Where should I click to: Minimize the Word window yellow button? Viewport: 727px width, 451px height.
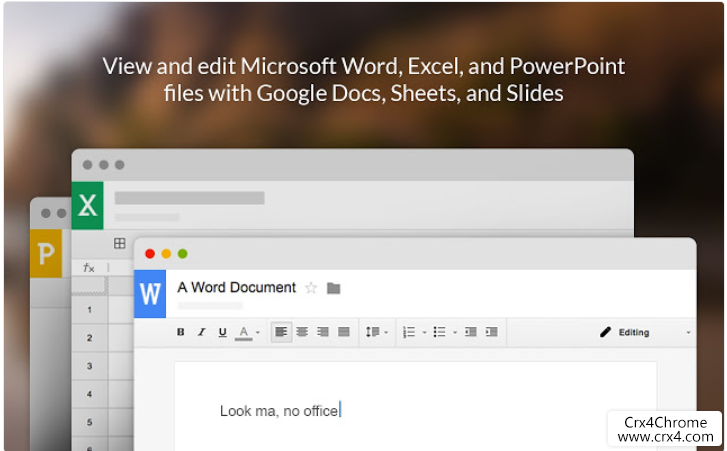pos(166,254)
